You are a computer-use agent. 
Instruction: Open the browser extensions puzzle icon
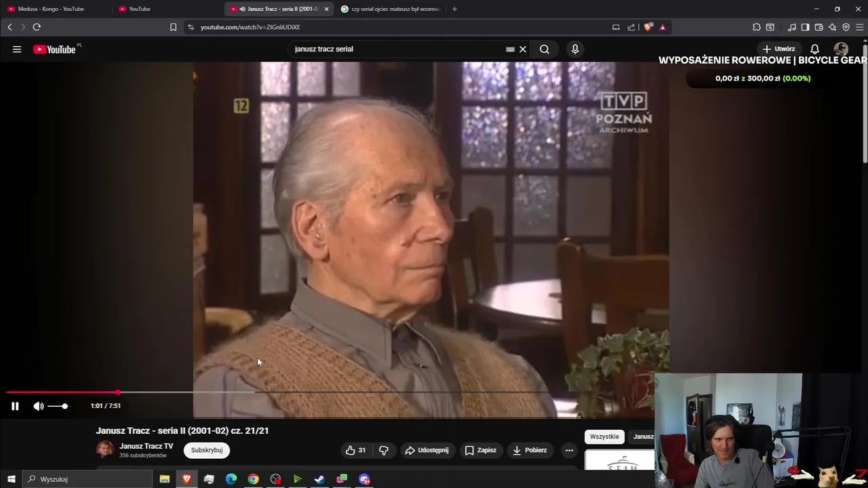coord(757,27)
